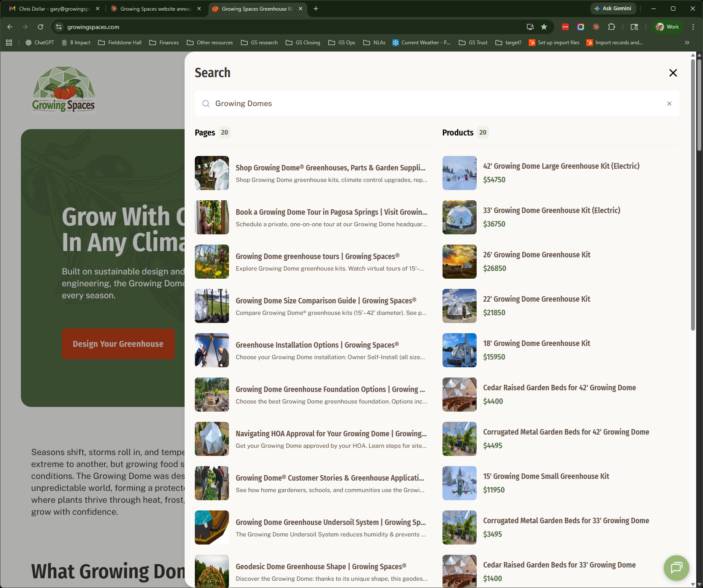Clear the Growing Domes search query

point(669,104)
